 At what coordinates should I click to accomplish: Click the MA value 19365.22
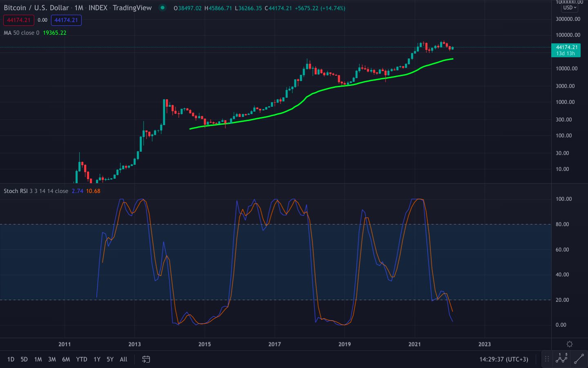pos(54,33)
